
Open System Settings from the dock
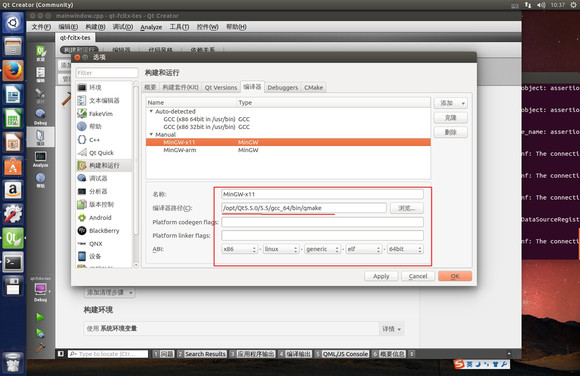point(13,214)
